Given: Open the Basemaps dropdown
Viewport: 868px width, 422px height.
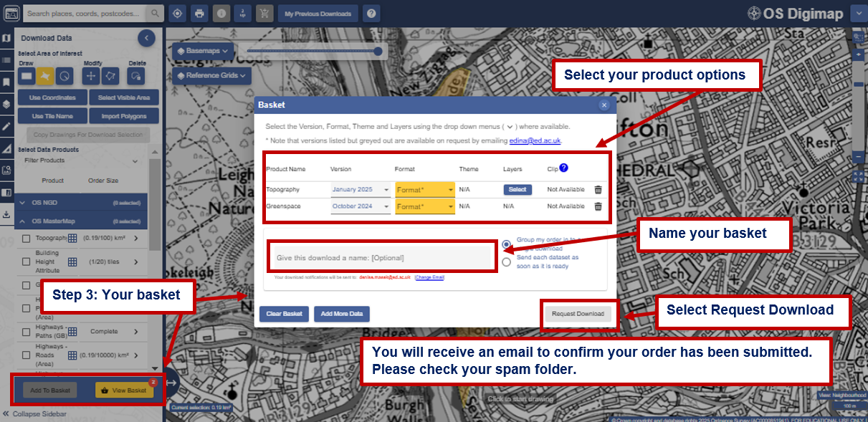Looking at the screenshot, I should coord(204,52).
